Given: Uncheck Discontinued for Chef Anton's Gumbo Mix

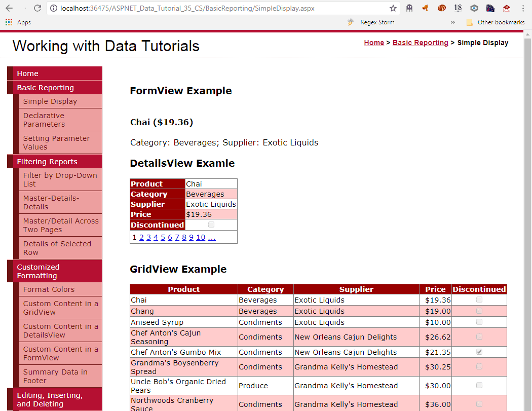Looking at the screenshot, I should coord(478,351).
